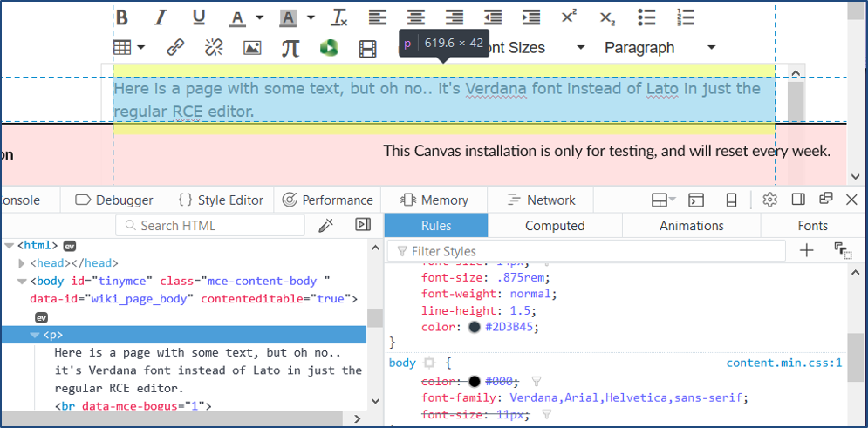The width and height of the screenshot is (868, 428).
Task: Apply Italic formatting
Action: (160, 17)
